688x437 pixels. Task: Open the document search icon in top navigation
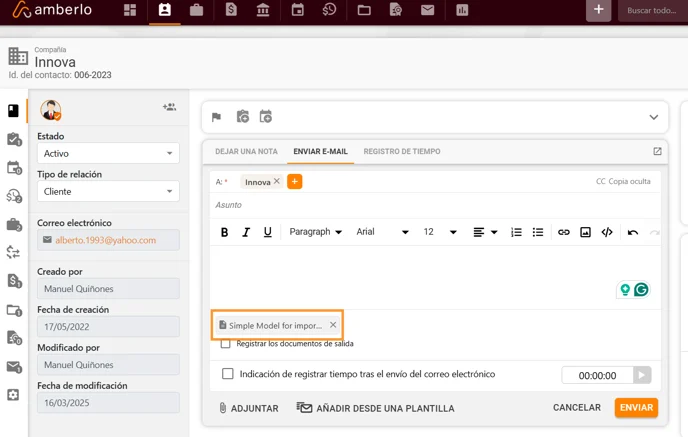click(x=396, y=10)
